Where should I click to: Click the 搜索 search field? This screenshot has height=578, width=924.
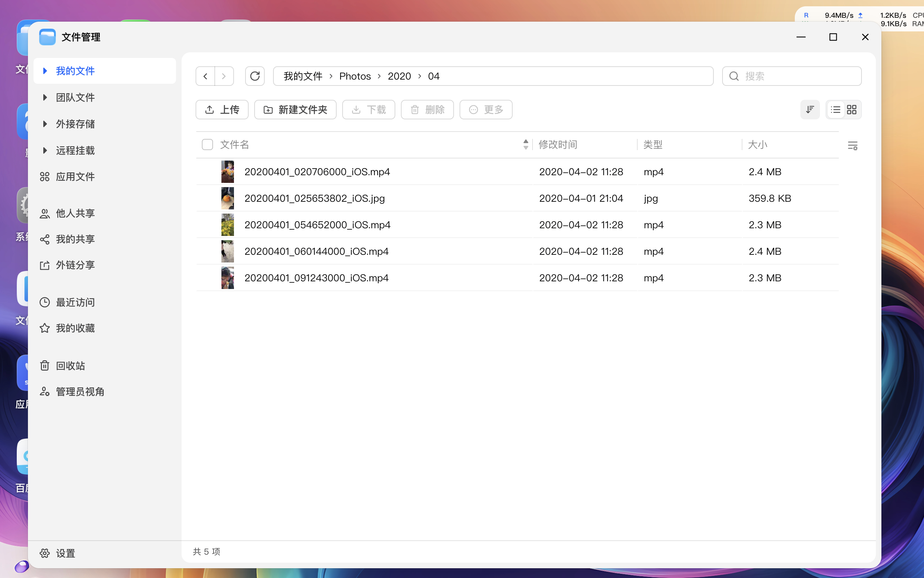(x=792, y=76)
